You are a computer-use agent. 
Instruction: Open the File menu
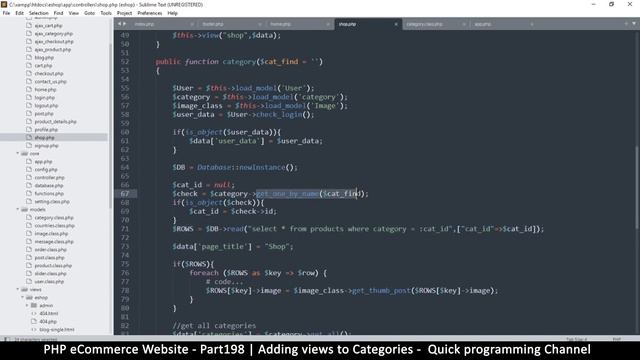click(7, 13)
